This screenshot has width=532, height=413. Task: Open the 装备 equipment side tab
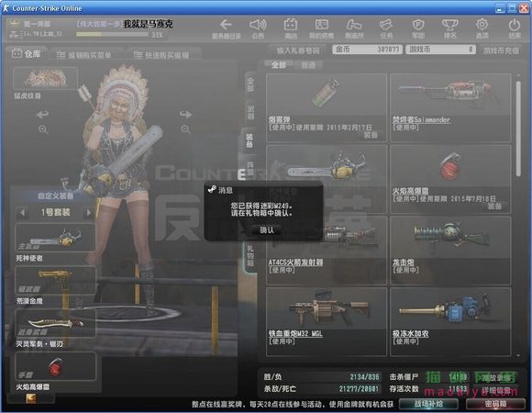[249, 140]
